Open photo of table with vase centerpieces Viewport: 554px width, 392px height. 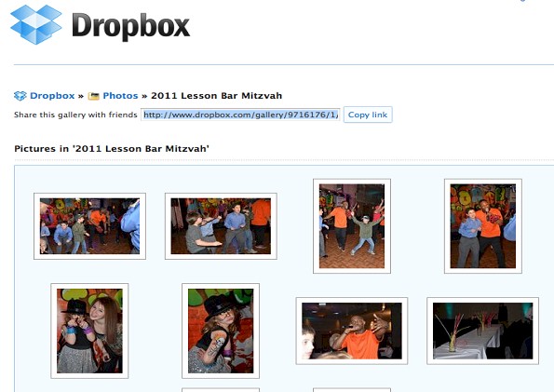coord(483,331)
